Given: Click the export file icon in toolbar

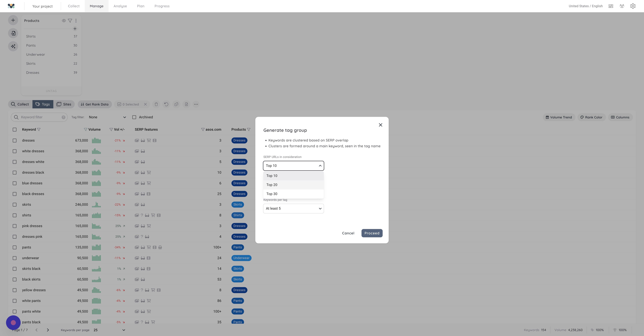Looking at the screenshot, I should (x=186, y=104).
